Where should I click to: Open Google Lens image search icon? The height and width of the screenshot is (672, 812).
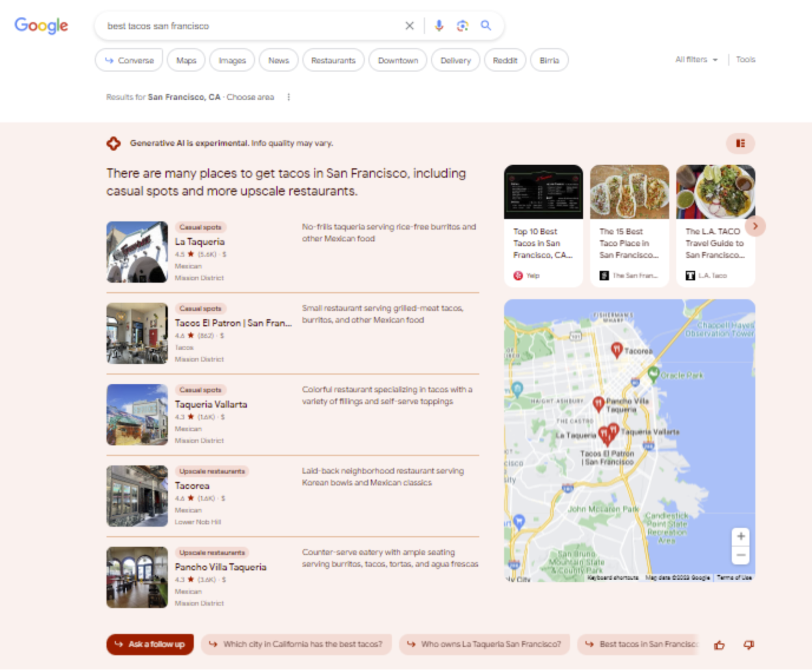coord(462,26)
